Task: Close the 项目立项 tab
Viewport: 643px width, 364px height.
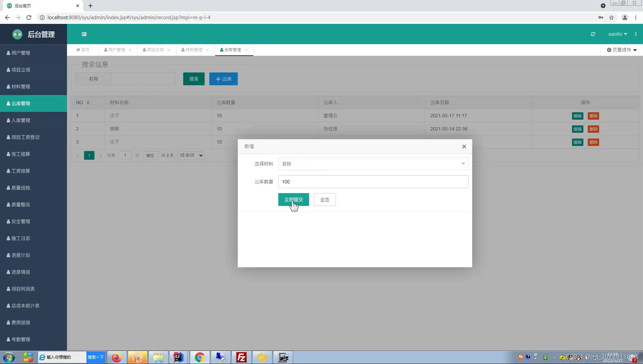Action: point(169,50)
